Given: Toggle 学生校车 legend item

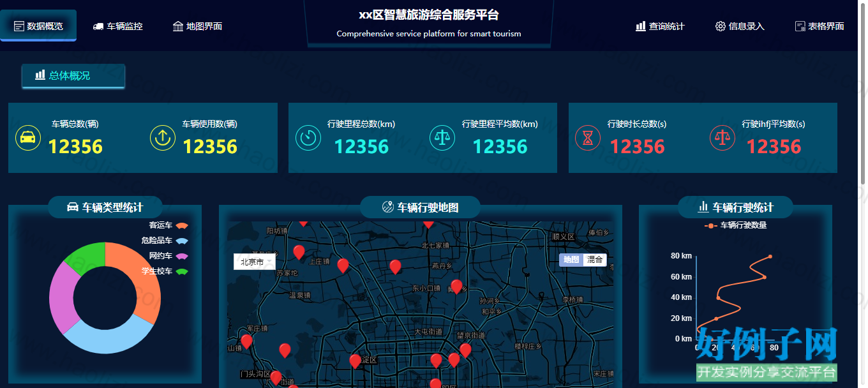Looking at the screenshot, I should point(165,271).
